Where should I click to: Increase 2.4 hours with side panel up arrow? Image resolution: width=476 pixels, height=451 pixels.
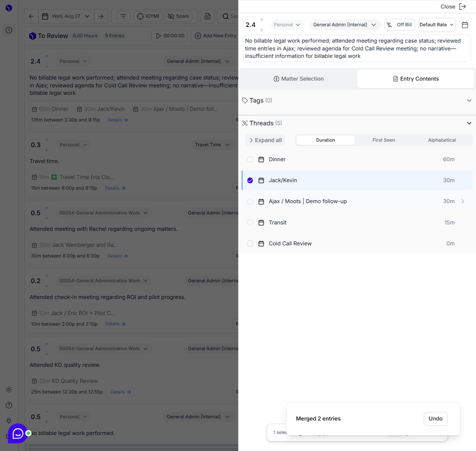262,20
